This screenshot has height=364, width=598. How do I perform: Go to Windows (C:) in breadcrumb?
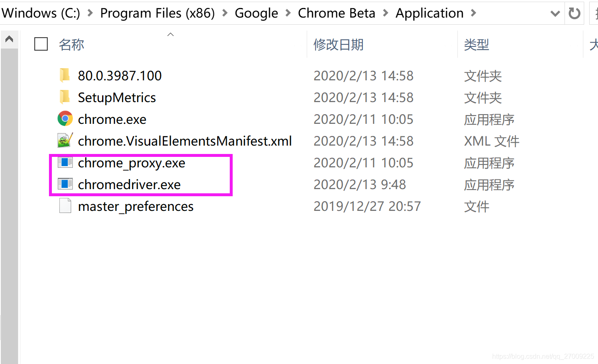coord(41,13)
